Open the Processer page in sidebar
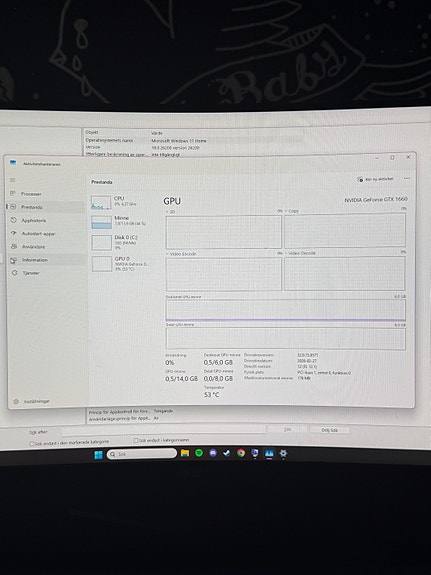 [x=31, y=194]
